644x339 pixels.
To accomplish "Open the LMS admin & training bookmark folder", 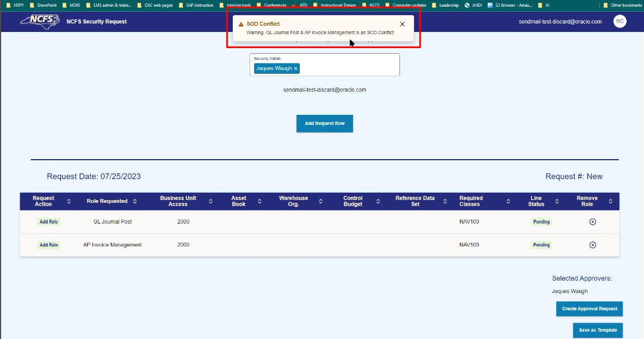I will pyautogui.click(x=109, y=6).
